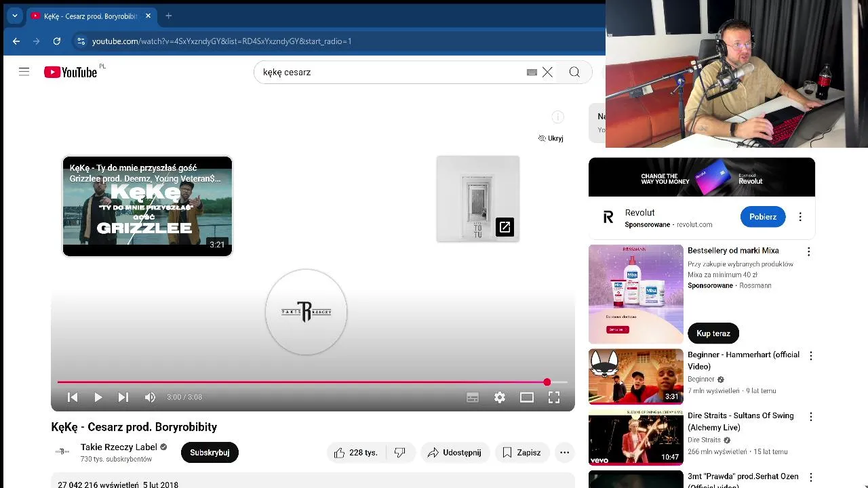Screen dimensions: 868x488
Task: Dislike the video with thumbs down
Action: click(400, 453)
